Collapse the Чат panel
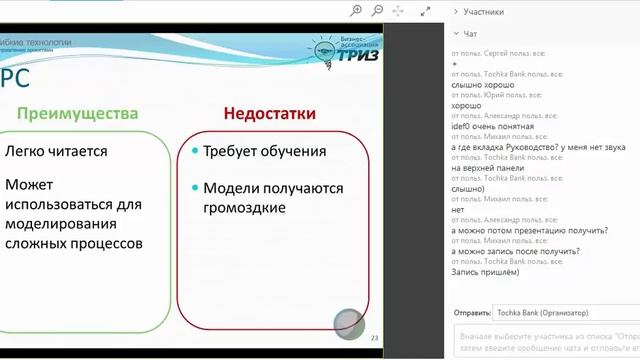 click(465, 34)
